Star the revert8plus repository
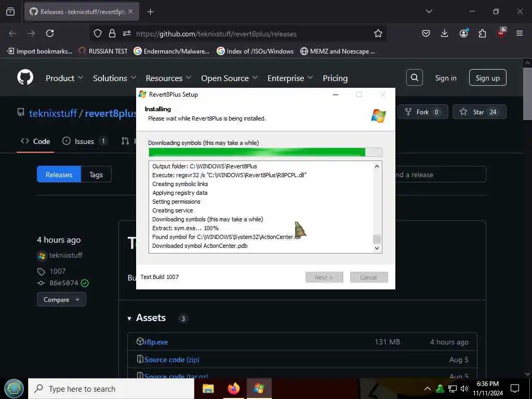 click(480, 112)
